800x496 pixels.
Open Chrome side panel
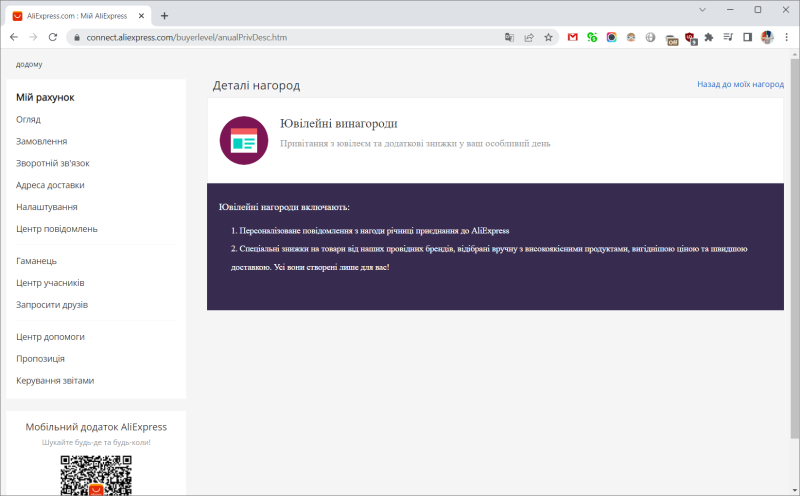pyautogui.click(x=747, y=37)
